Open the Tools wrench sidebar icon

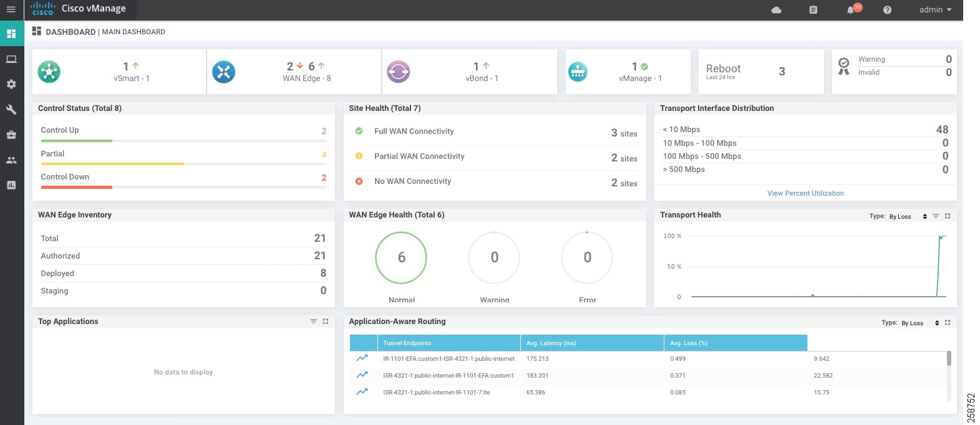(x=11, y=110)
